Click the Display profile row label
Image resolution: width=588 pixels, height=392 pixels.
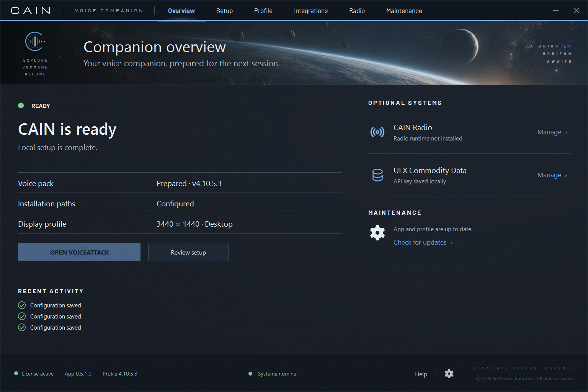pos(42,224)
